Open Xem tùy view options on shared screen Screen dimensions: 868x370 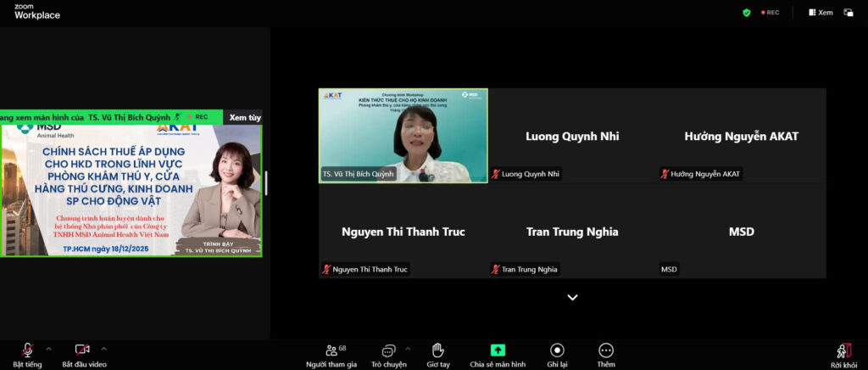point(245,117)
